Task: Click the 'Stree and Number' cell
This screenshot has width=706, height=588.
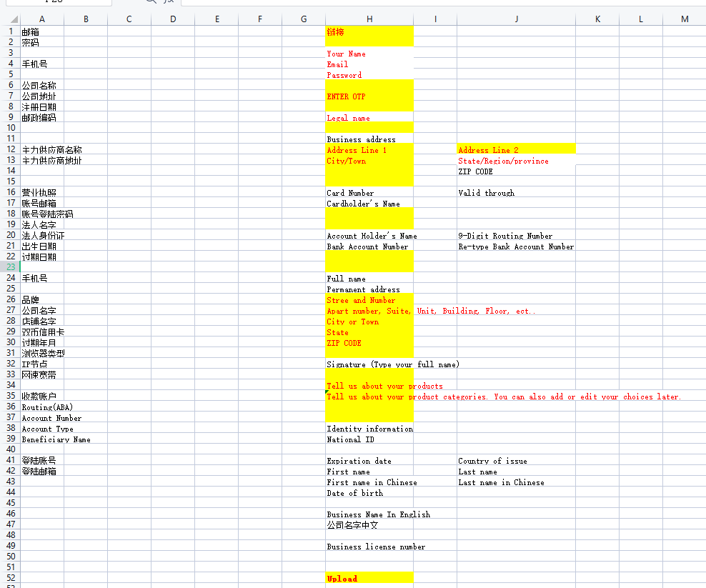Action: click(369, 299)
